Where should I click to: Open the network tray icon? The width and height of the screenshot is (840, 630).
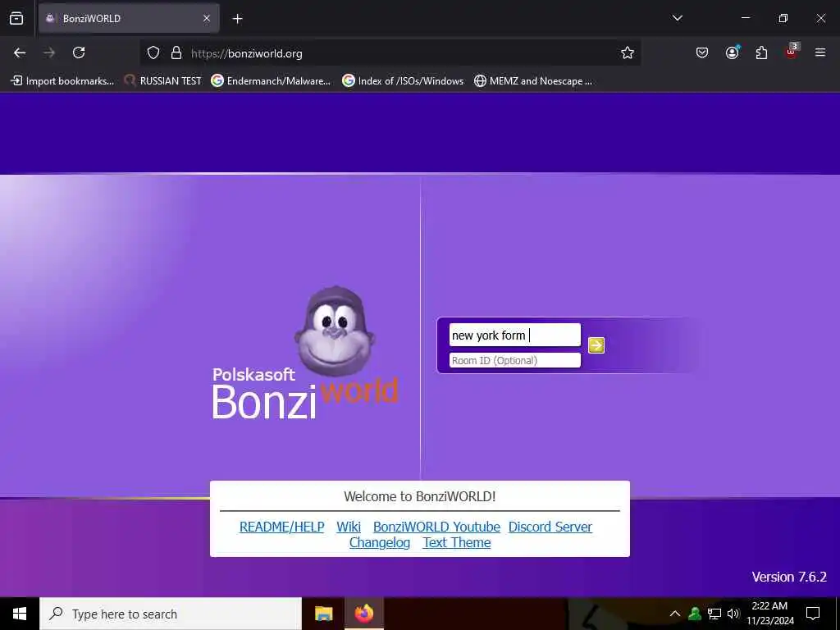(714, 614)
